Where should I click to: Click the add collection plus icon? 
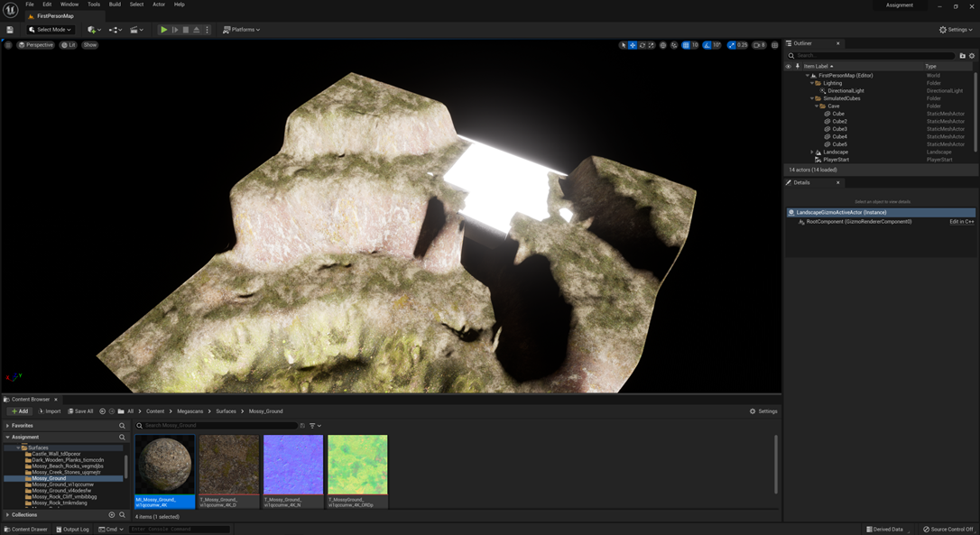[x=111, y=515]
